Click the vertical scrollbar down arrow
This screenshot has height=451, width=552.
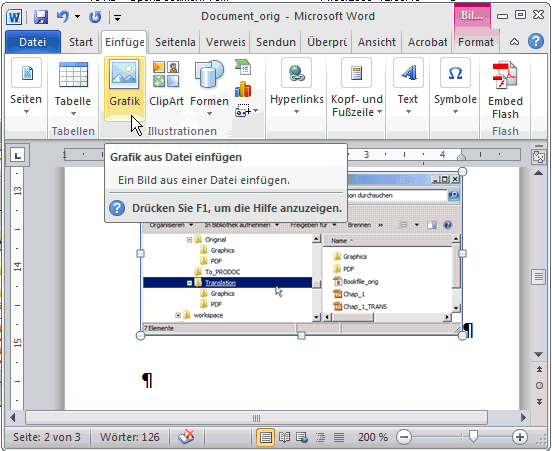pyautogui.click(x=539, y=354)
